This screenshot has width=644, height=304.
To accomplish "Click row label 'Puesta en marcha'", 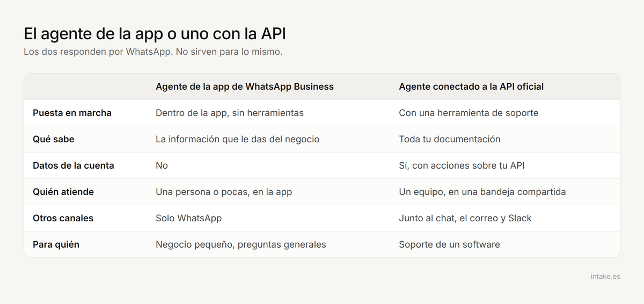I will 72,113.
